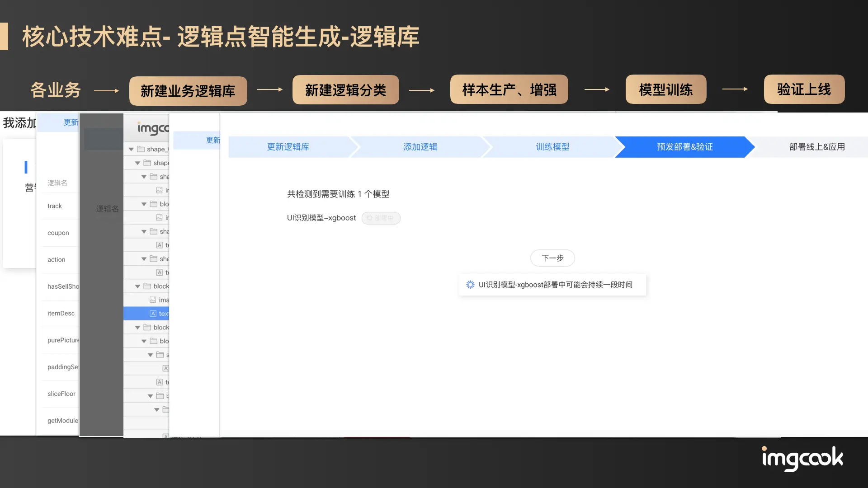Collapse the first block folder in tree
This screenshot has width=868, height=488.
pyautogui.click(x=137, y=286)
